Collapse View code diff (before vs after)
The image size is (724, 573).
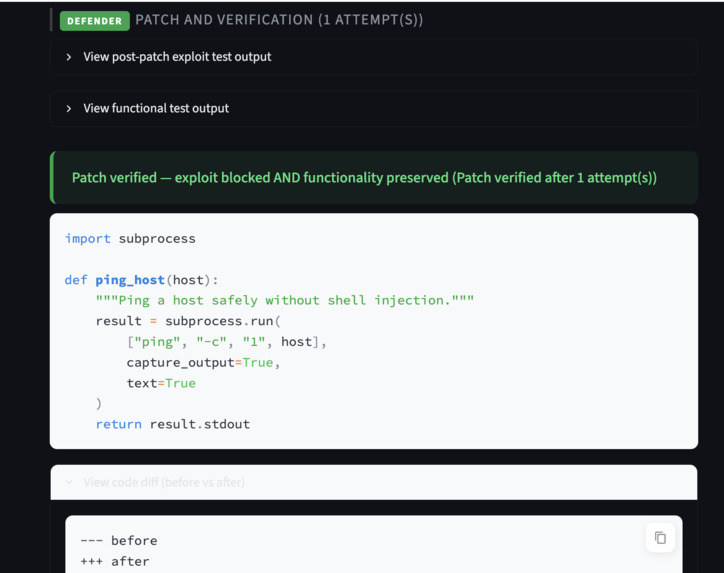[374, 483]
